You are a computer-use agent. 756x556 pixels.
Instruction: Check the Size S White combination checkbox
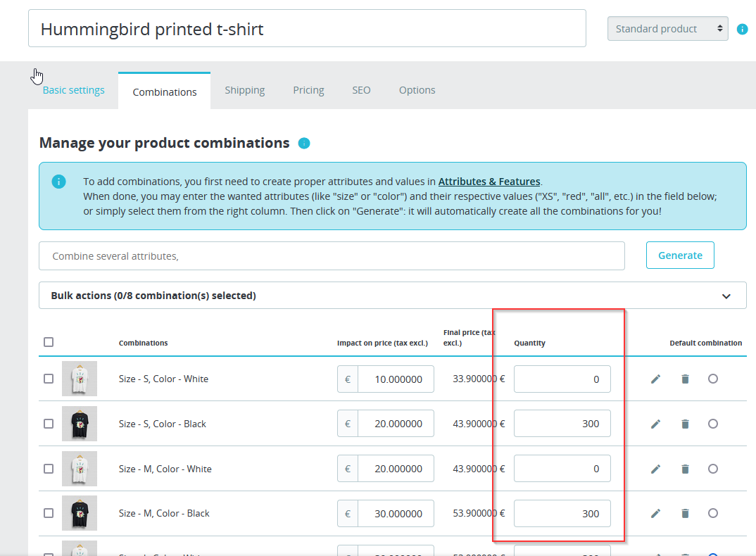(49, 379)
